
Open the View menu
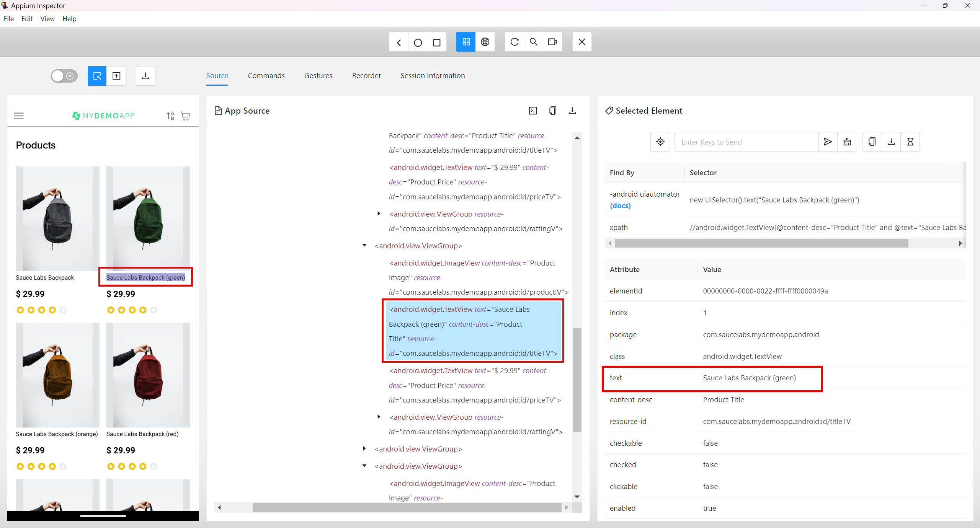47,19
